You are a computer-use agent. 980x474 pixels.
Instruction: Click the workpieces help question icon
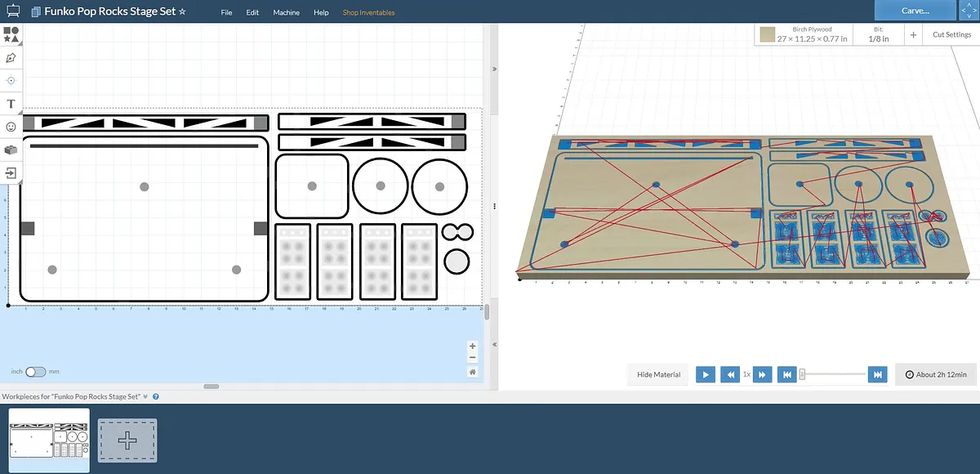coord(155,396)
